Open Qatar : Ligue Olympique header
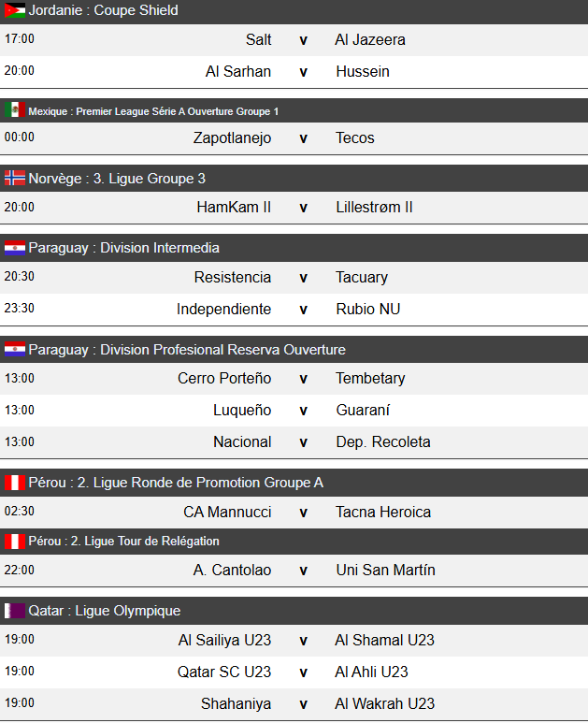588x723 pixels. pyautogui.click(x=104, y=611)
